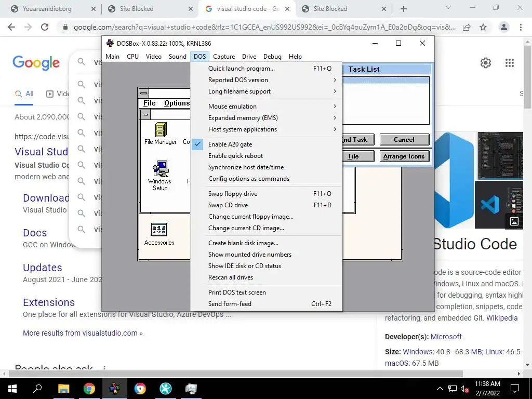532x399 pixels.
Task: Reload the Google search page
Action: 45,27
